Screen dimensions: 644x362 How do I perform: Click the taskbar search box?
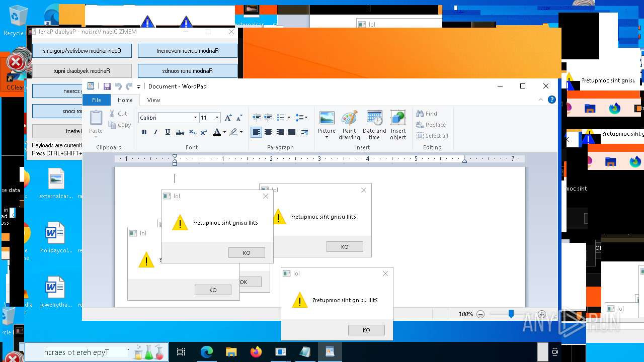coord(96,352)
